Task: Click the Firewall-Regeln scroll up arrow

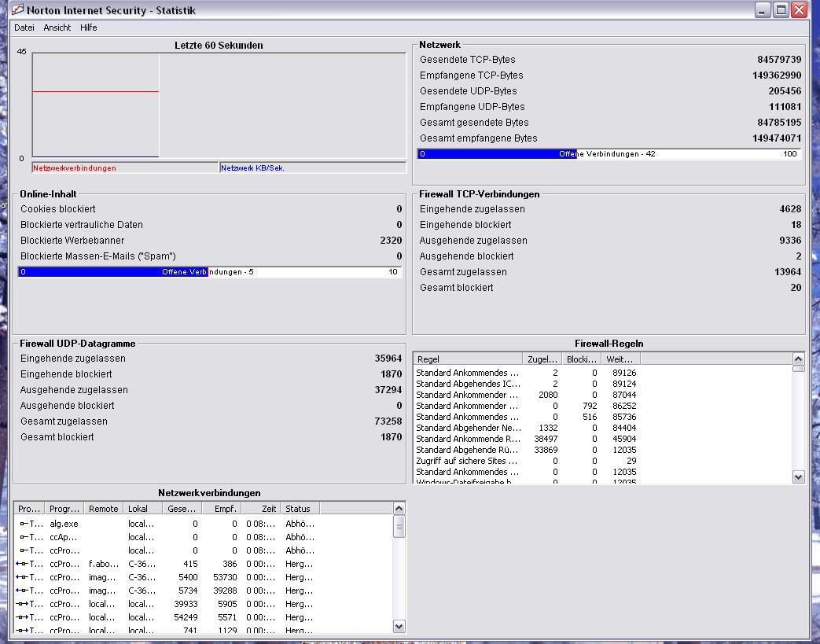Action: (798, 359)
